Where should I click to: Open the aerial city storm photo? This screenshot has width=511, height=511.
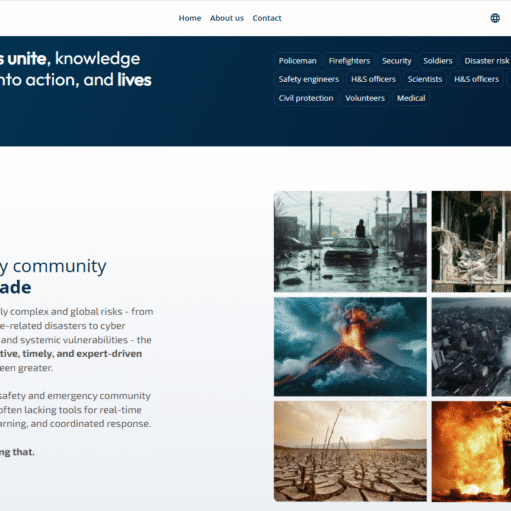pyautogui.click(x=471, y=347)
